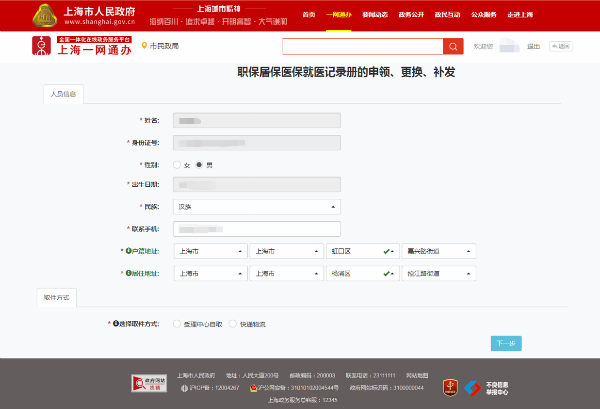This screenshot has width=600, height=409.
Task: Switch to the 人员信息 tab
Action: pyautogui.click(x=64, y=94)
